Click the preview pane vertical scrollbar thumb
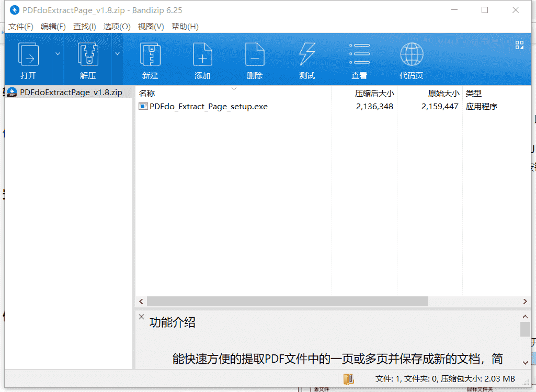Viewport: 536px width, 392px height. coord(525,329)
